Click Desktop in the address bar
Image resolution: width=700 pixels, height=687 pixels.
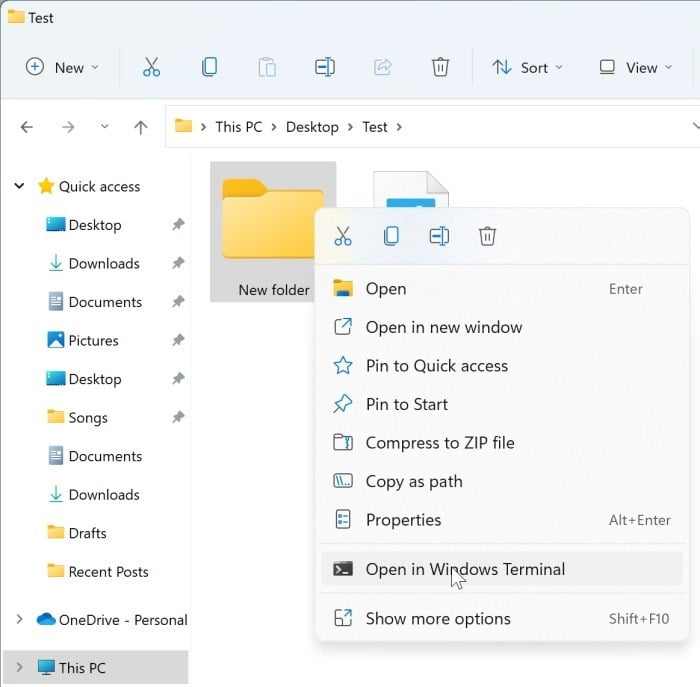(x=312, y=127)
